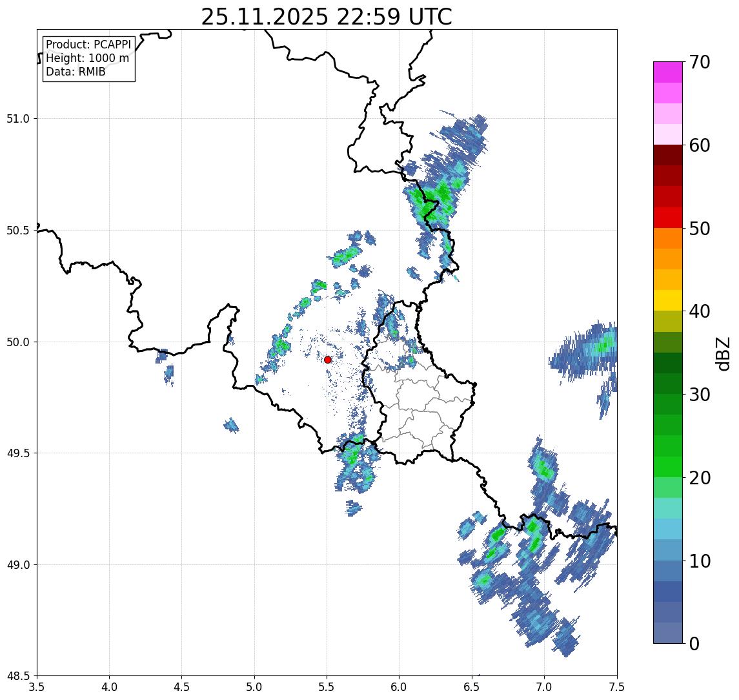Click the latitude axis label 49.5
This screenshot has height=700, width=739.
[17, 453]
